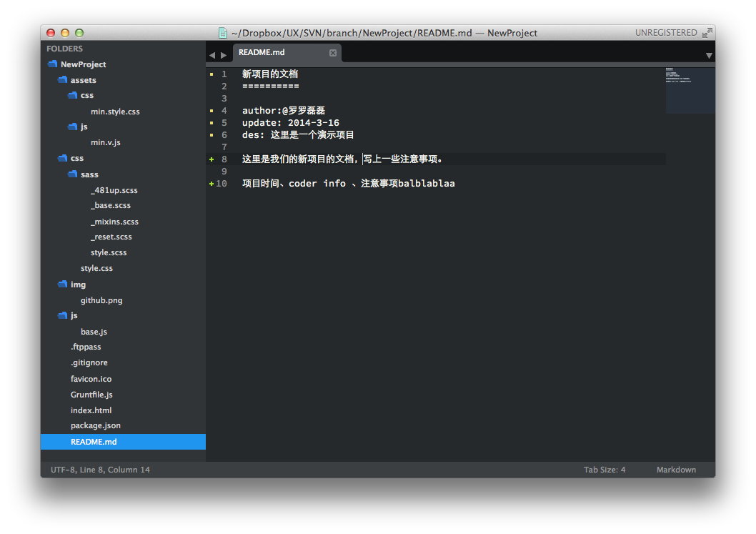Open package.json in the sidebar

coord(96,425)
